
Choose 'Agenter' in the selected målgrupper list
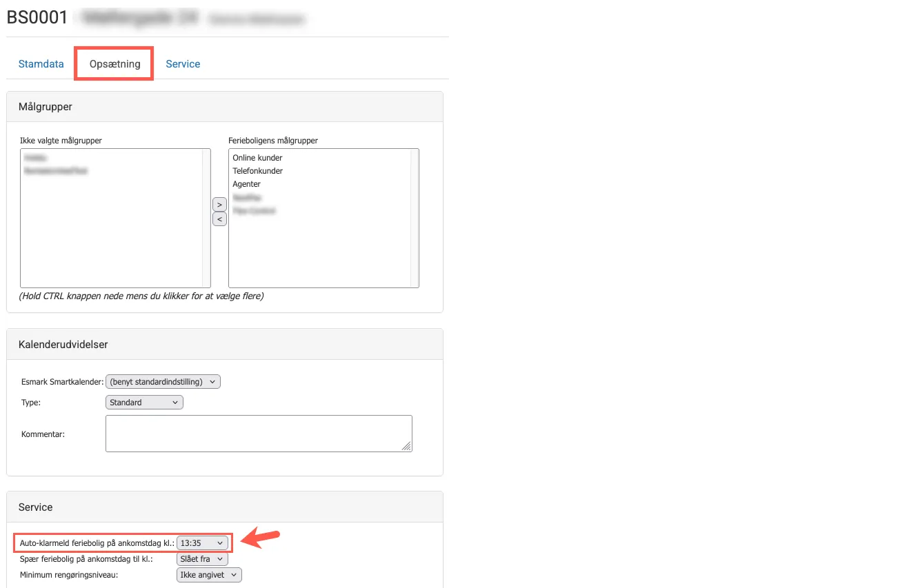246,184
